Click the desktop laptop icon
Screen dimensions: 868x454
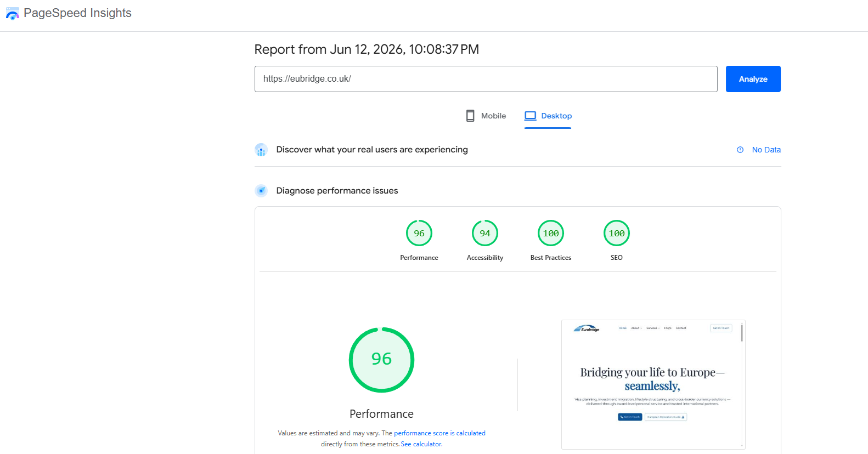click(530, 116)
